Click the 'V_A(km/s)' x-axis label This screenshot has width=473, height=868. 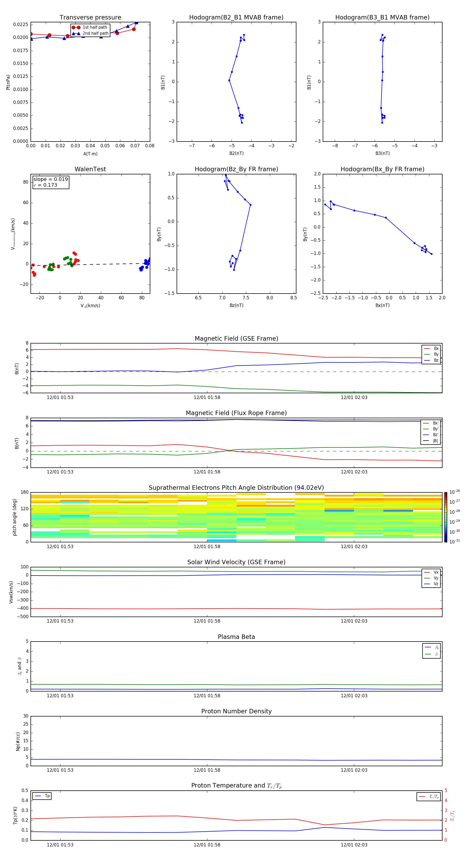coord(90,306)
